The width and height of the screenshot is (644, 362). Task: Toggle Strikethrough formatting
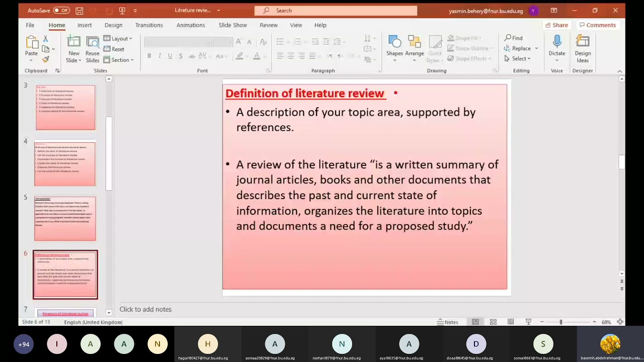[x=192, y=56]
